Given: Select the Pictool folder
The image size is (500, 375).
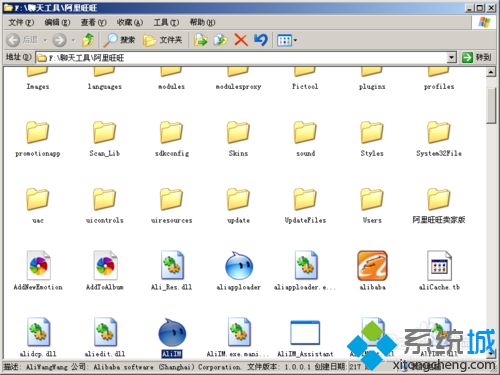Looking at the screenshot, I should point(305,79).
